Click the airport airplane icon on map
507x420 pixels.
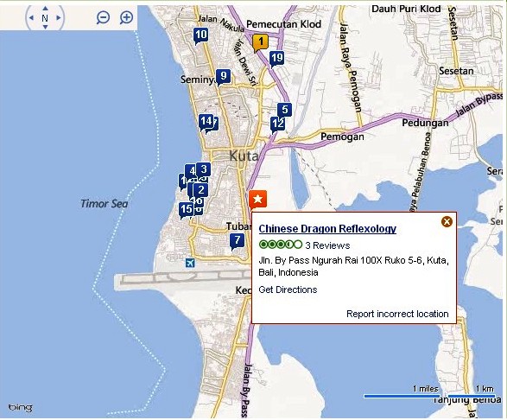(x=190, y=263)
